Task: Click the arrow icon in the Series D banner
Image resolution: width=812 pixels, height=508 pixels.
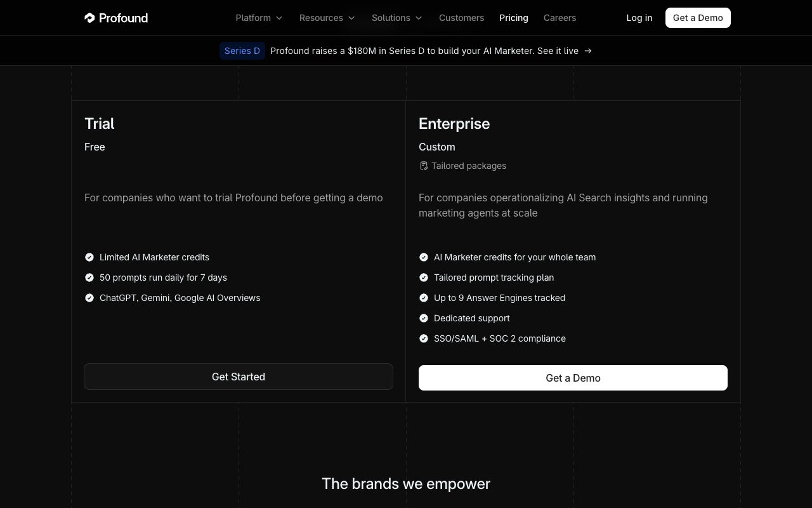Action: click(588, 51)
